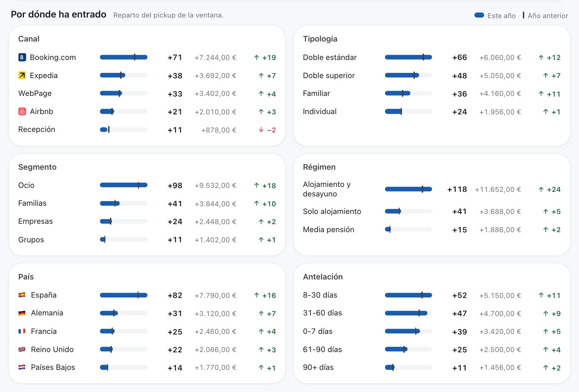579x392 pixels.
Task: Click the Alojamiento y desayuno progress bar
Action: 408,189
